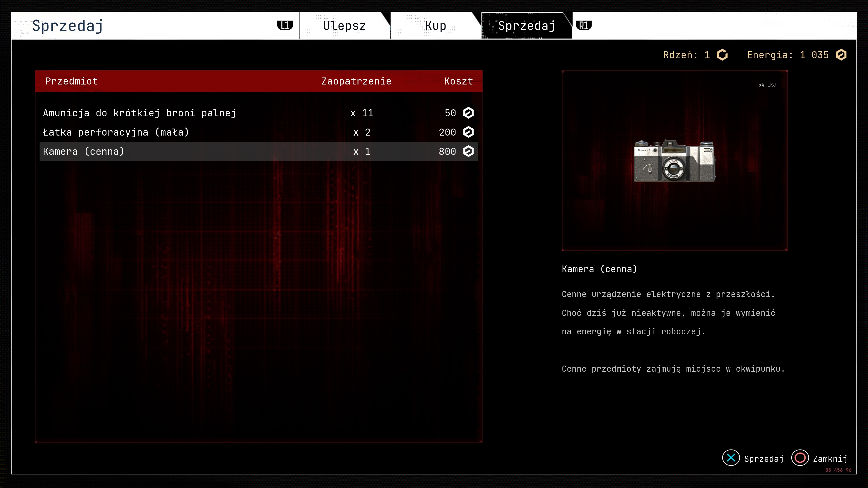Click the 54 LKJ label in preview

pyautogui.click(x=767, y=85)
